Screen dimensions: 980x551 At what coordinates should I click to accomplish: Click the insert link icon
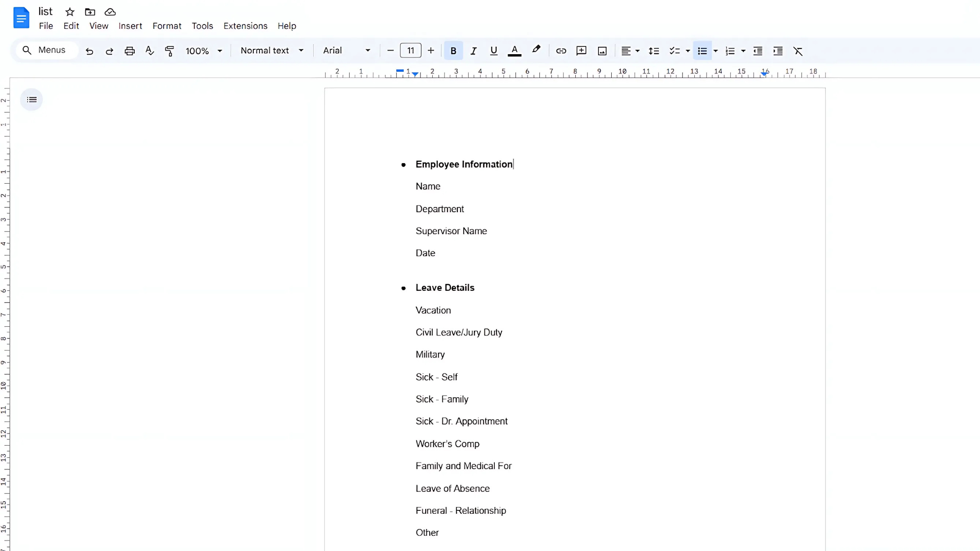coord(561,51)
